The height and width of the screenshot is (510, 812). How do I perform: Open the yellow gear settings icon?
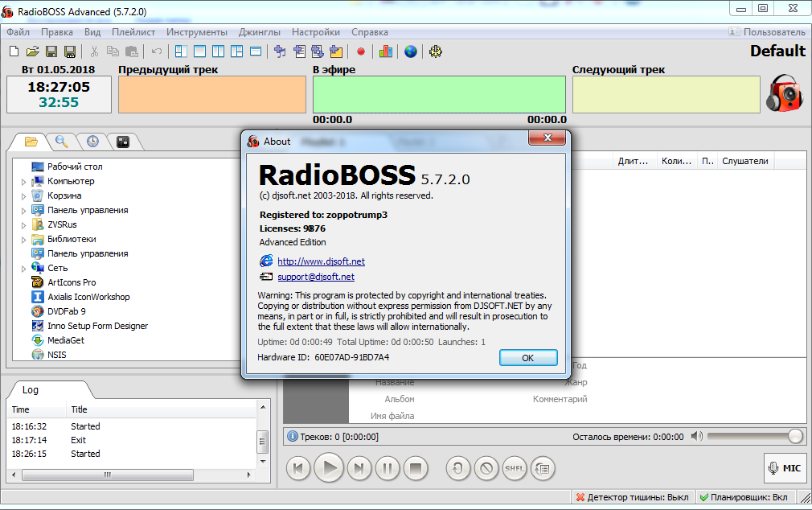(x=436, y=51)
